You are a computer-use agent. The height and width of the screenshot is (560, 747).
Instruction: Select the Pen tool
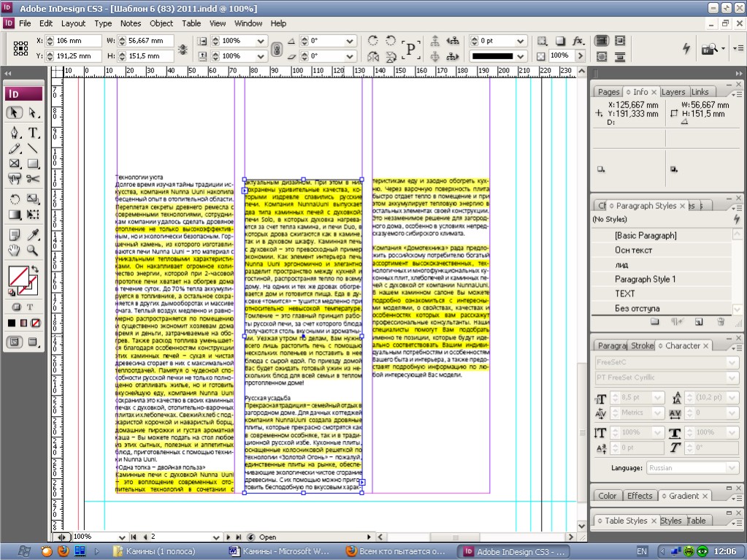pyautogui.click(x=15, y=132)
